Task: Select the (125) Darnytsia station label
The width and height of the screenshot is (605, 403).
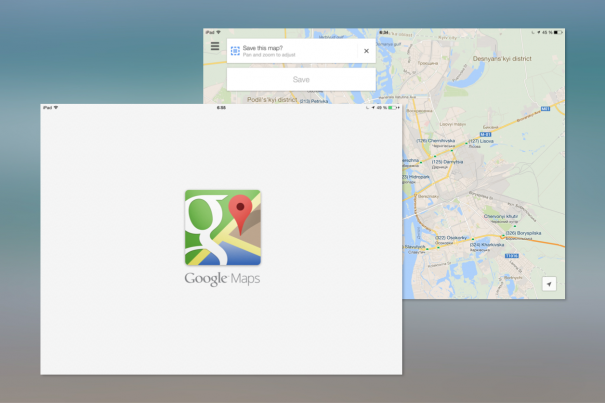Action: point(447,162)
